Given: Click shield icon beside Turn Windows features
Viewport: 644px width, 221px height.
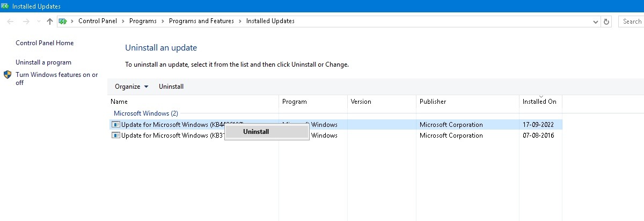Looking at the screenshot, I should click(8, 75).
